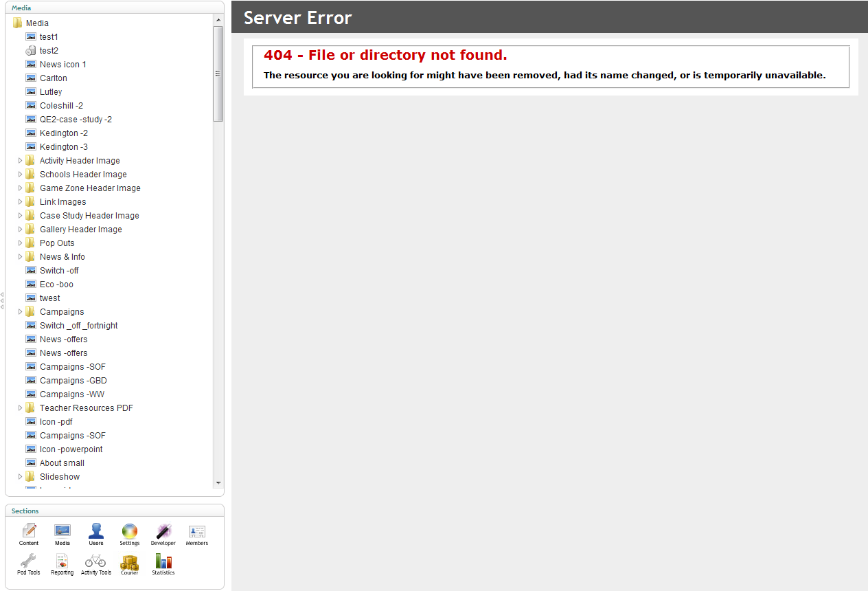Open the Members section icon
868x591 pixels.
[197, 531]
